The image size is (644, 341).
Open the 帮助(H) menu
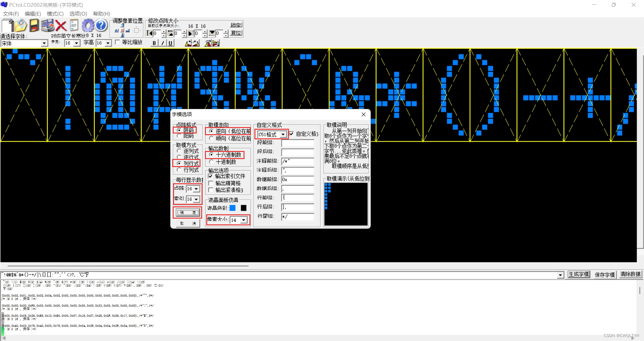click(x=102, y=14)
